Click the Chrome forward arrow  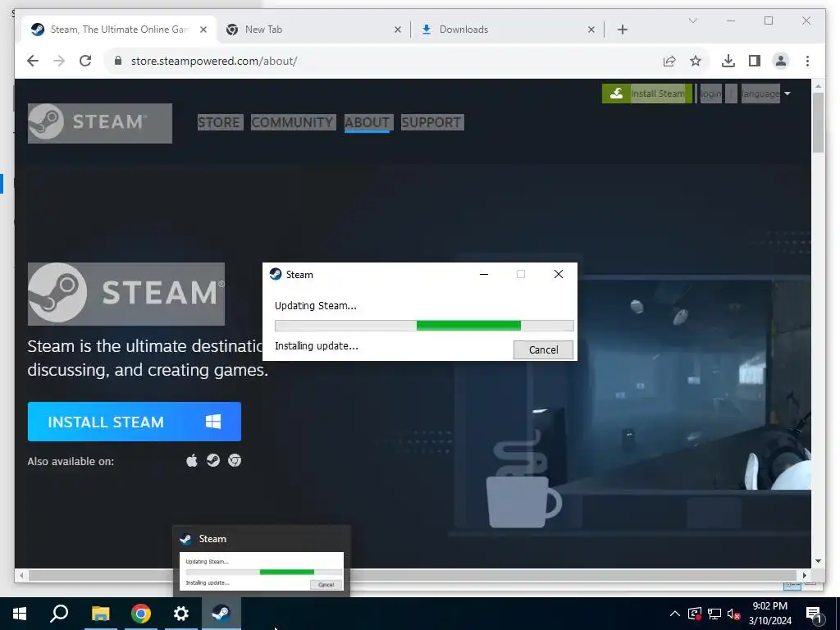click(x=59, y=61)
